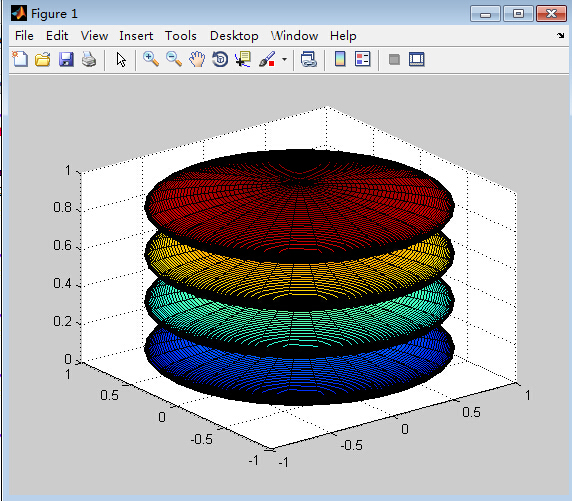The image size is (572, 501).
Task: Open the Insert menu
Action: pyautogui.click(x=136, y=36)
